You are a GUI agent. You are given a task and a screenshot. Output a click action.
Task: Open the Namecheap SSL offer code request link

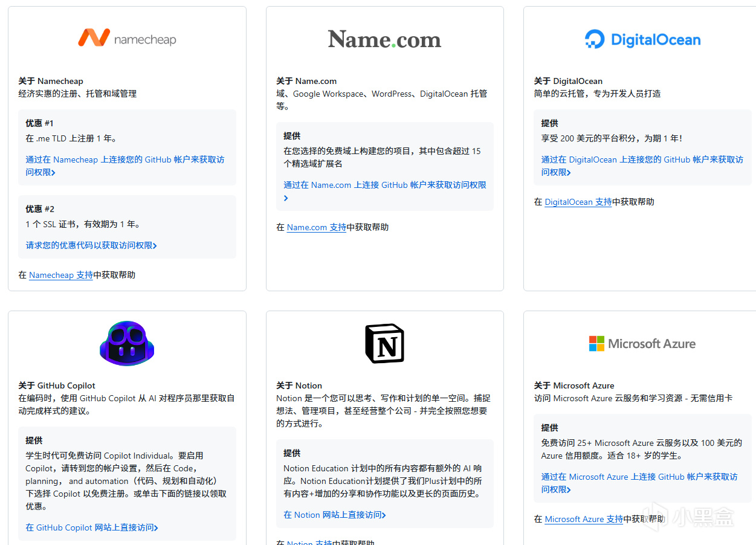coord(91,245)
